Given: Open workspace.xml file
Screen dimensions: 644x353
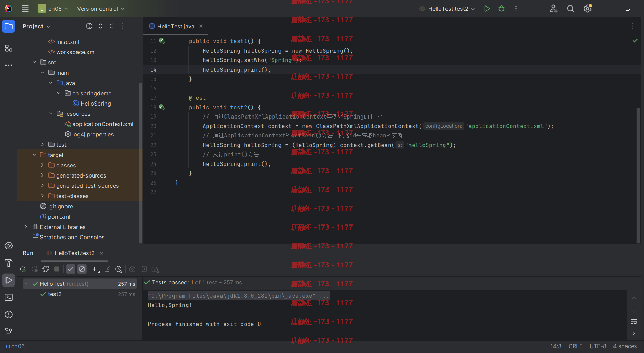Looking at the screenshot, I should tap(72, 52).
